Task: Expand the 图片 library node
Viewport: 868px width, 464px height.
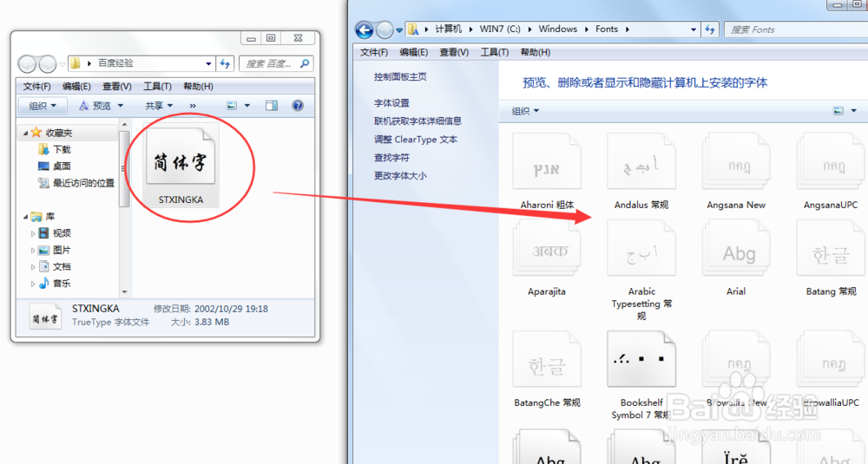Action: pyautogui.click(x=33, y=250)
